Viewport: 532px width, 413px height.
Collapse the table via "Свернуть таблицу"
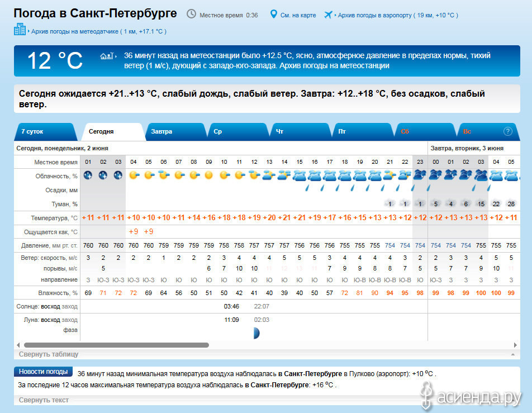[49, 354]
